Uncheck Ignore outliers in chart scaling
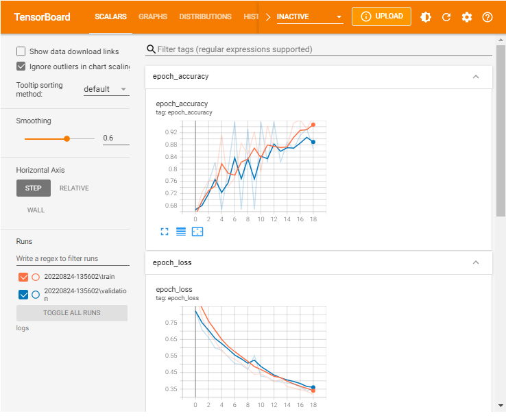 click(21, 66)
